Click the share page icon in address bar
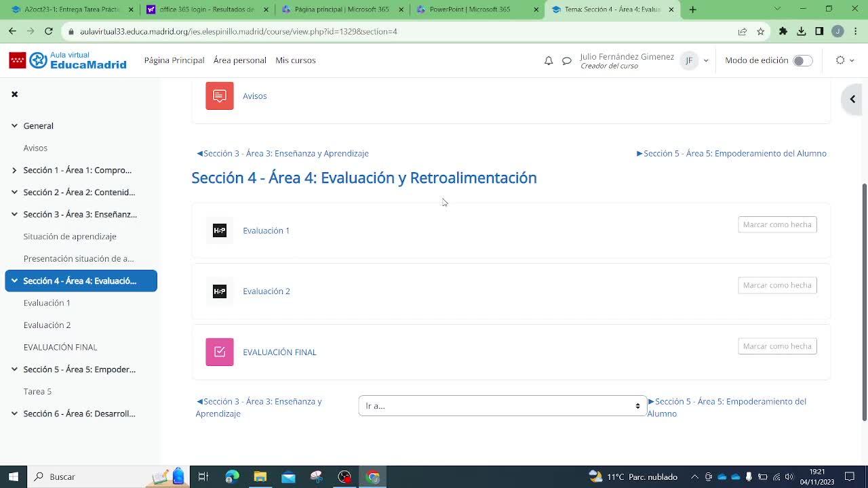Viewport: 868px width, 488px height. click(743, 31)
